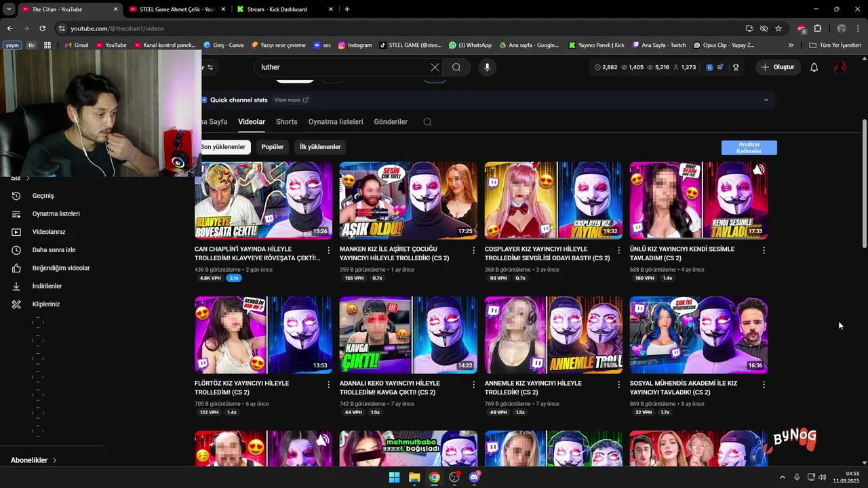868x488 pixels.
Task: Open Chrome tab search dropdown
Action: 9,9
